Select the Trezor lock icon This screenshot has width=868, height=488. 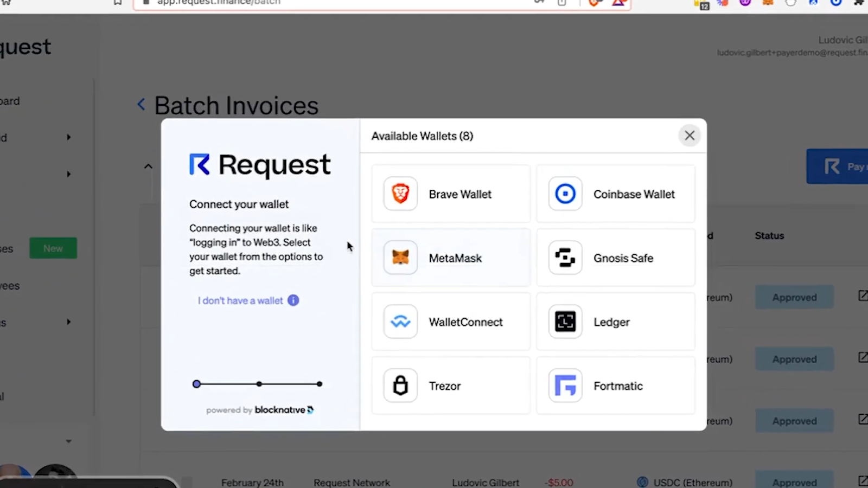[x=400, y=386]
